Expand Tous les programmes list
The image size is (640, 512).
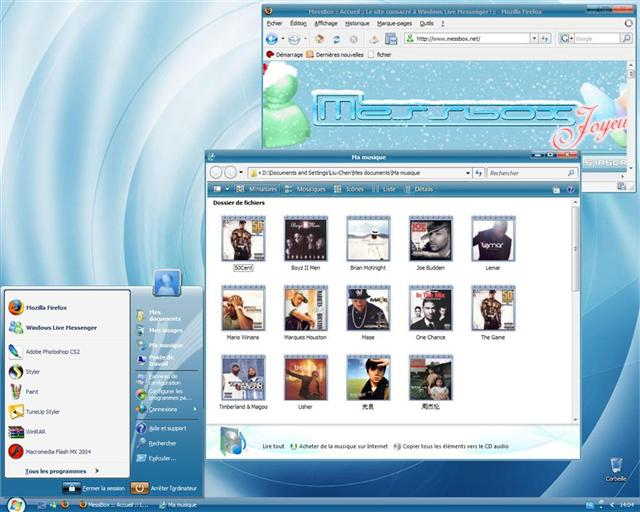62,471
